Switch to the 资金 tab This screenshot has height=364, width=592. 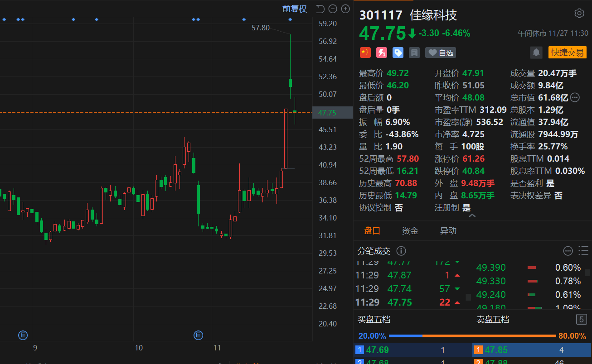pyautogui.click(x=410, y=231)
